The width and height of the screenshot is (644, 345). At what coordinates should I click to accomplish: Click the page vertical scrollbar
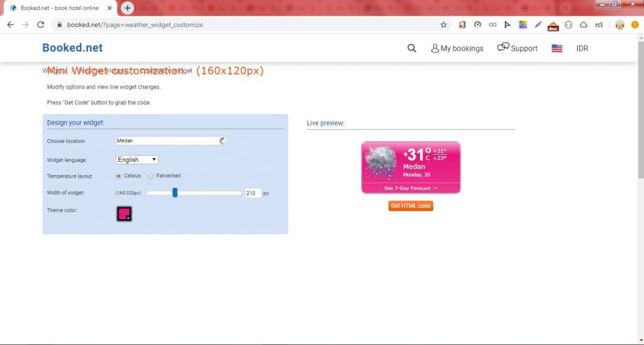[641, 109]
